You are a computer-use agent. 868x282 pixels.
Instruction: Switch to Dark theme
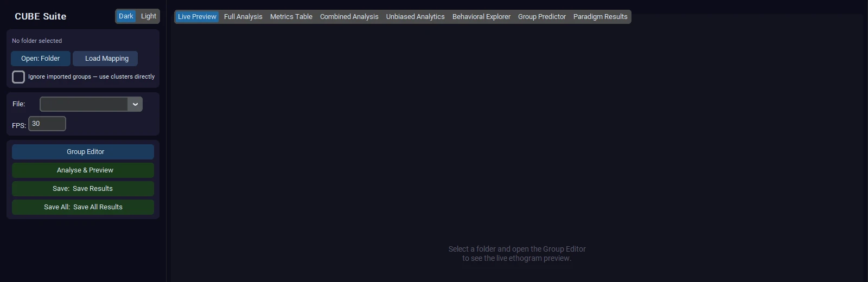coord(126,16)
